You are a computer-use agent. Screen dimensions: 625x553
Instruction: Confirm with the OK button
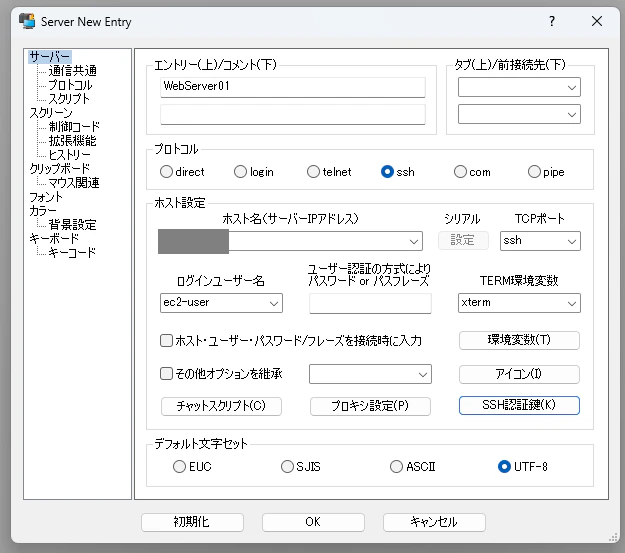pyautogui.click(x=313, y=522)
